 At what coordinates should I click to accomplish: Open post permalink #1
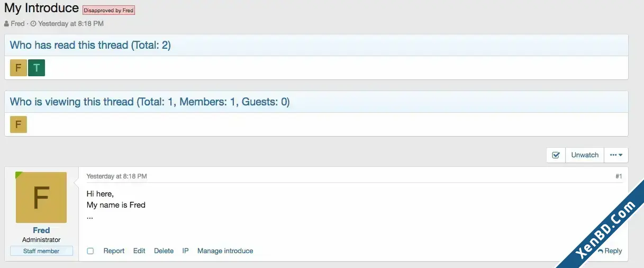(x=619, y=176)
